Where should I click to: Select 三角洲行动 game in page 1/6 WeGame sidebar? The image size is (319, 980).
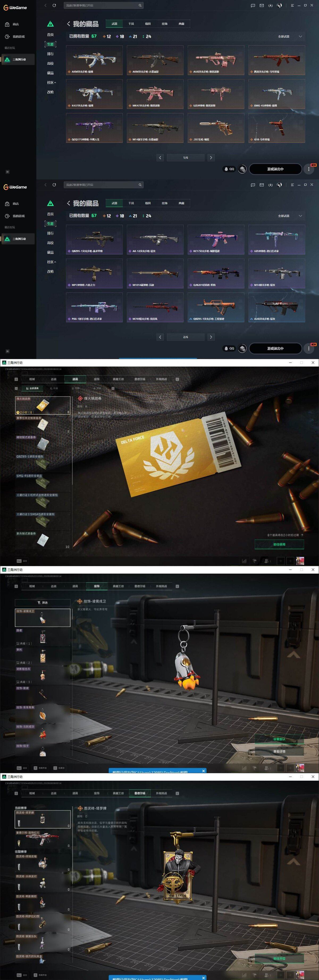(x=18, y=59)
